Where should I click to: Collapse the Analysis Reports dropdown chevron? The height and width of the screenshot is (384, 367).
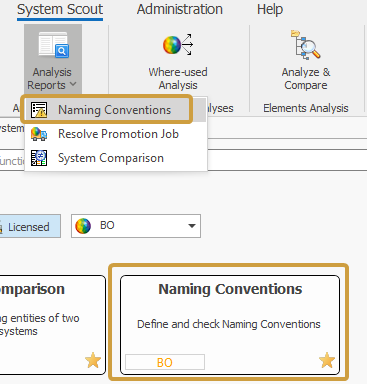(x=73, y=84)
